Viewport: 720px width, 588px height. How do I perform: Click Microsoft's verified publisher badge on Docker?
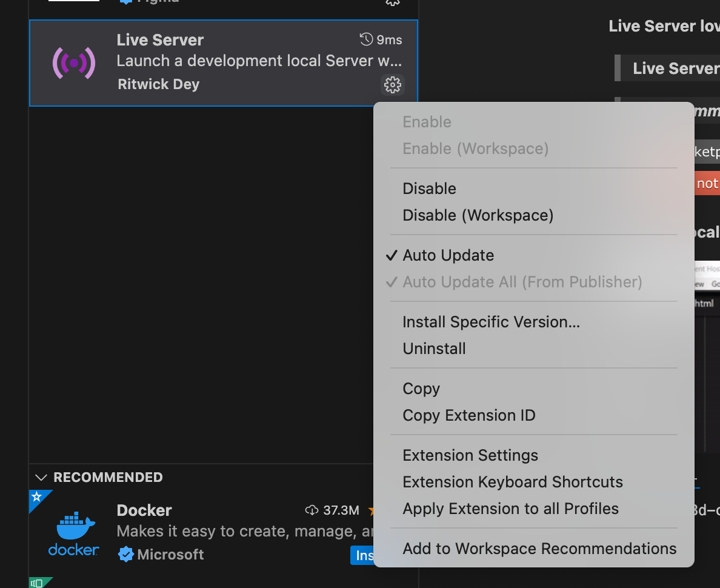[x=125, y=554]
